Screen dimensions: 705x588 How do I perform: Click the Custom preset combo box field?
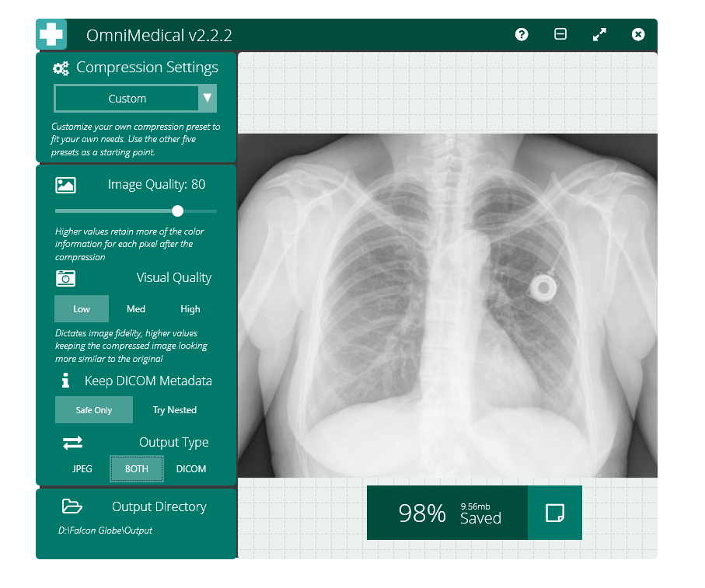pos(135,99)
